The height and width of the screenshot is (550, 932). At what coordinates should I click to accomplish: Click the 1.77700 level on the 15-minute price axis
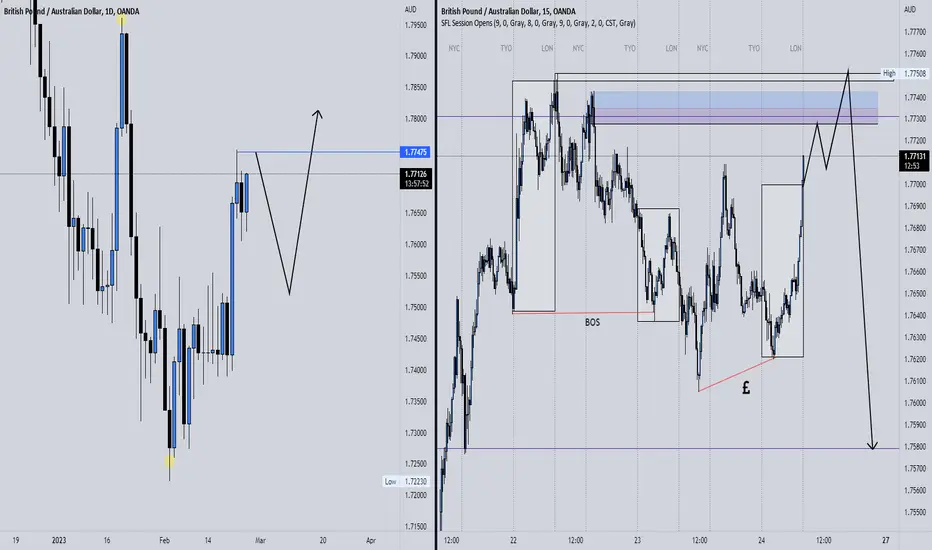(x=915, y=32)
